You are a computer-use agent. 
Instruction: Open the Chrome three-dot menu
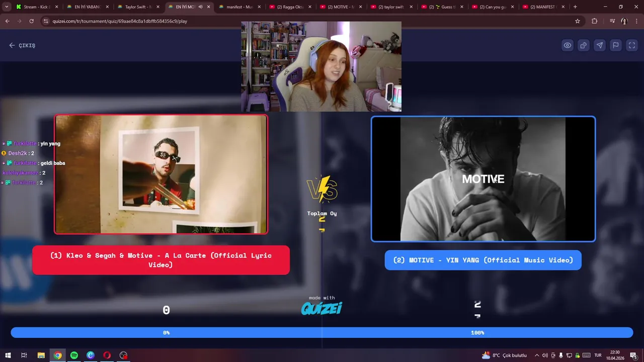pos(636,21)
